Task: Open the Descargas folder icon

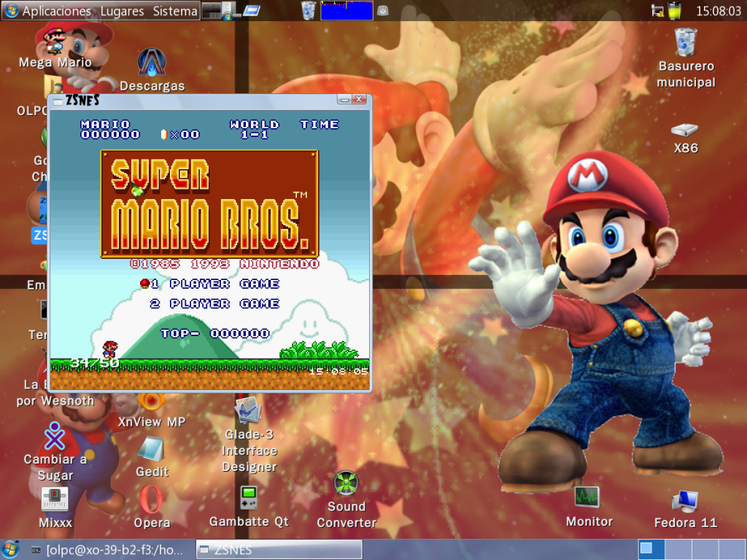Action: coord(152,69)
